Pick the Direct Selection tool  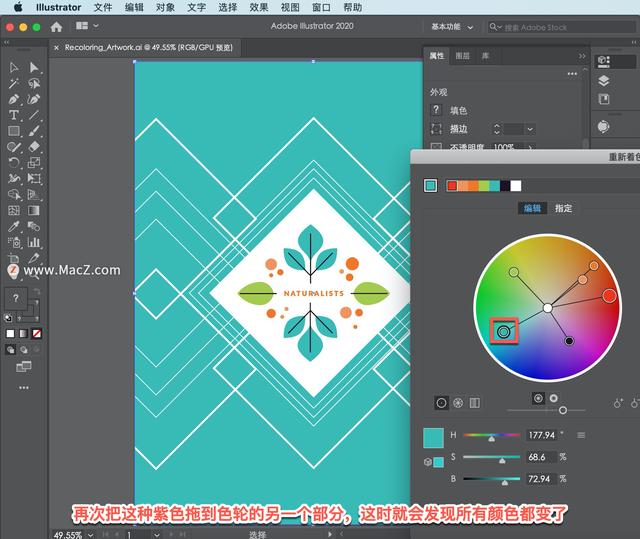(x=34, y=68)
